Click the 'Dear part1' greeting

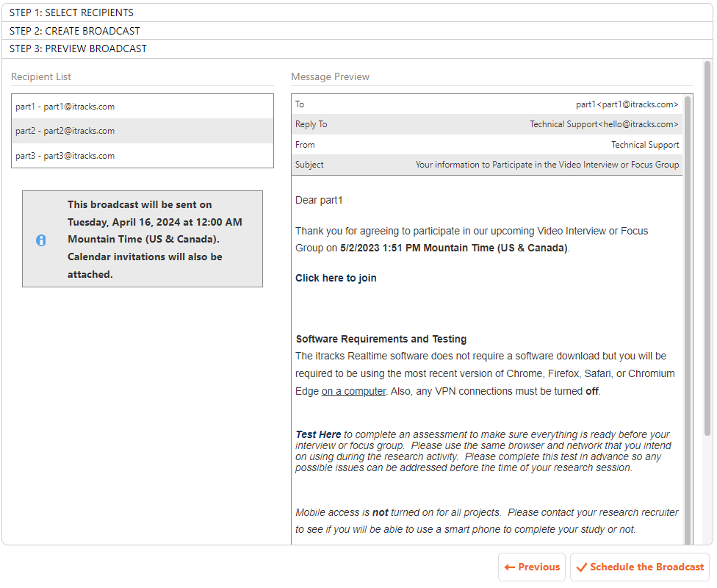click(x=319, y=201)
